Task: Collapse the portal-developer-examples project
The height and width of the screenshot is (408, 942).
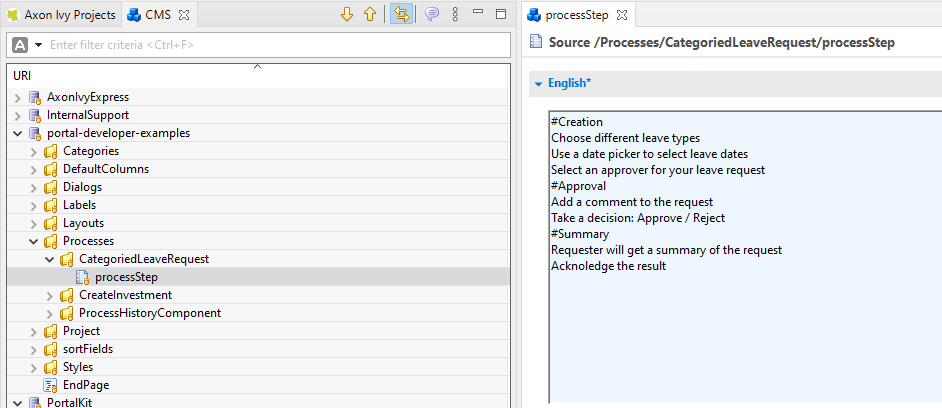Action: coord(17,133)
